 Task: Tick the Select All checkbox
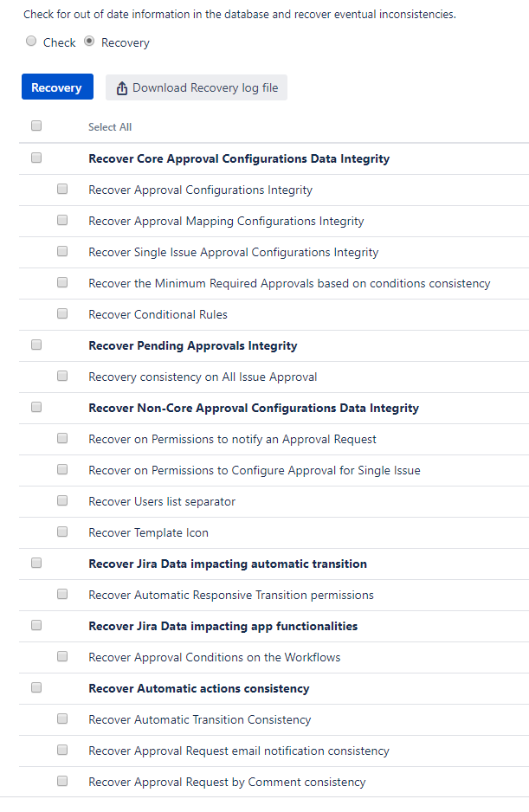(36, 126)
